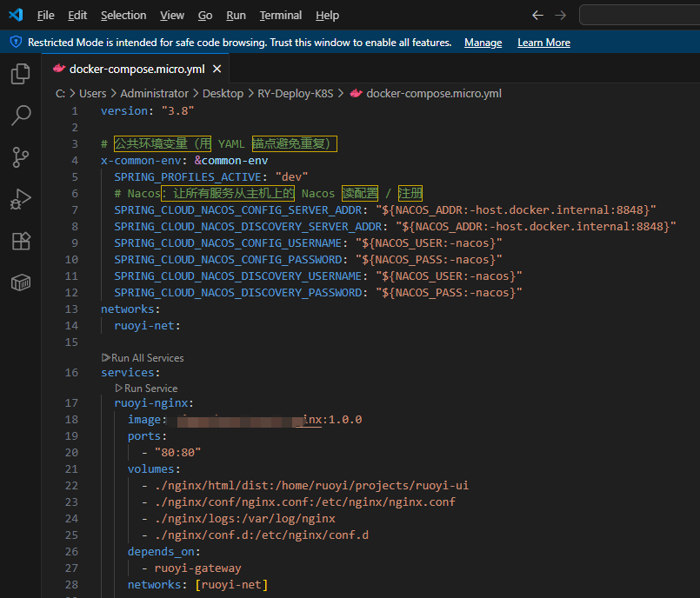
Task: Click SPRING_CLOUD_NACOS_CONFIG_PASSWORD key
Action: (x=228, y=259)
